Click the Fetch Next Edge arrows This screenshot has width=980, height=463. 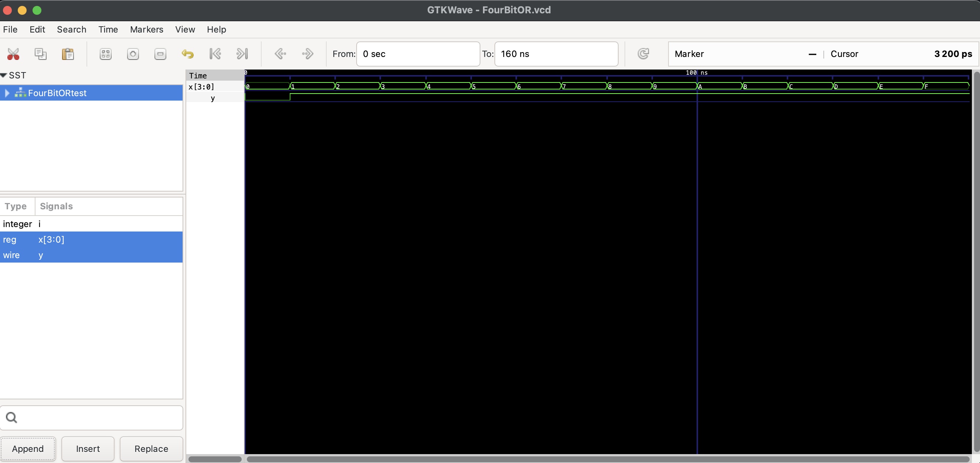[x=307, y=54]
